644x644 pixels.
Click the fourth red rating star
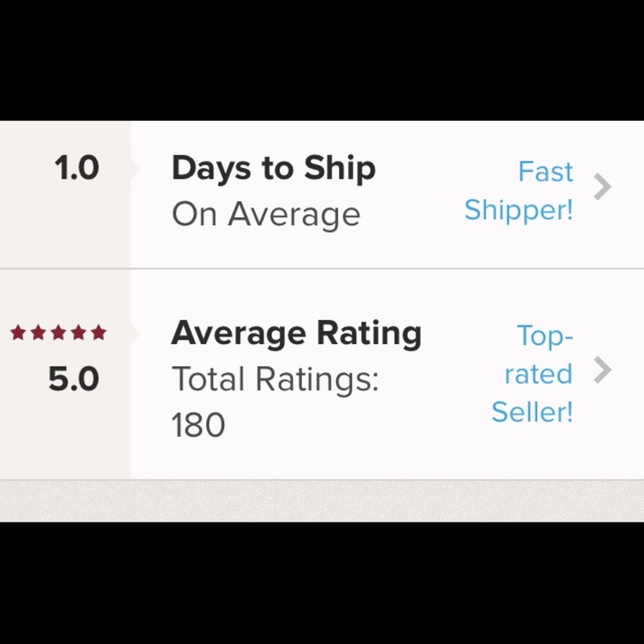coord(79,332)
